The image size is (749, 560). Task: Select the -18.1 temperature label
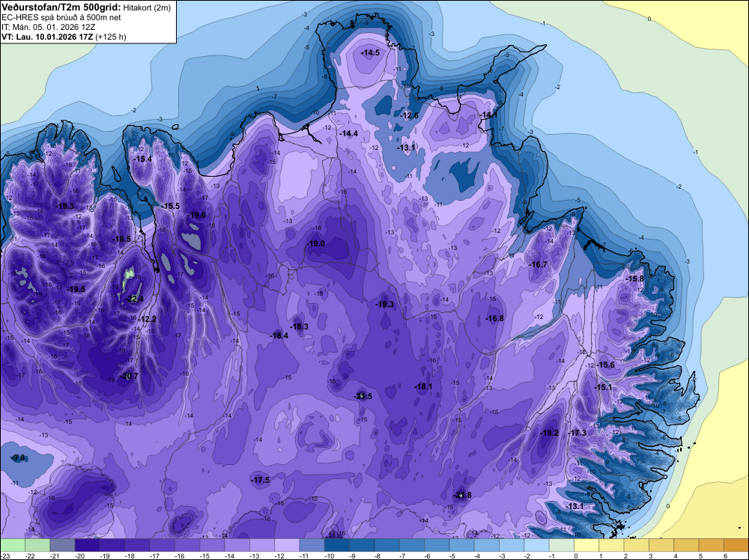(423, 387)
